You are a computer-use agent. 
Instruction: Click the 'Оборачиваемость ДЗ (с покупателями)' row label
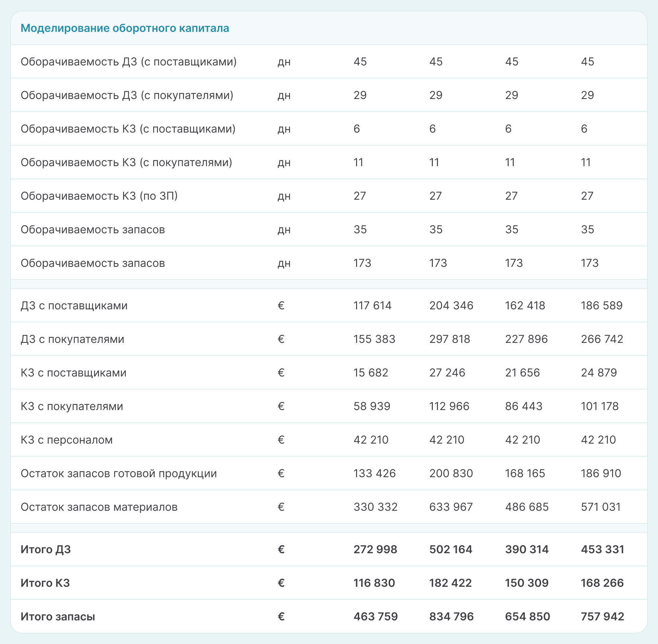click(x=127, y=95)
